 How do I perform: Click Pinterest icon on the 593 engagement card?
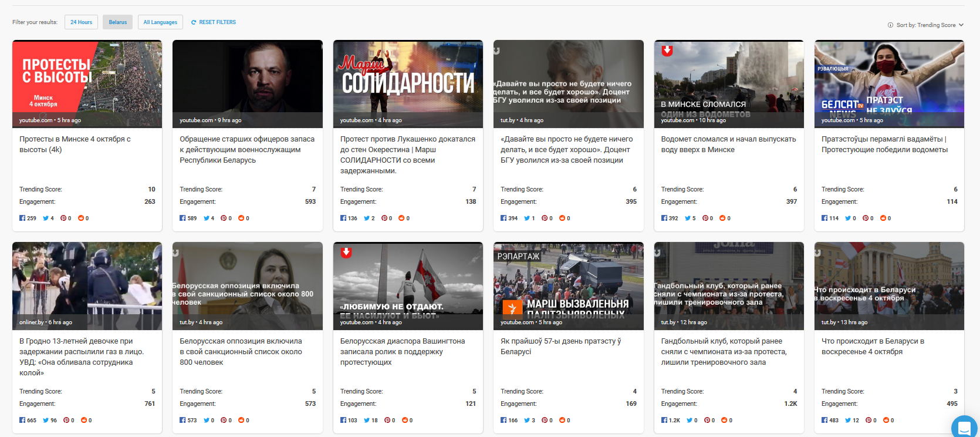(x=223, y=218)
